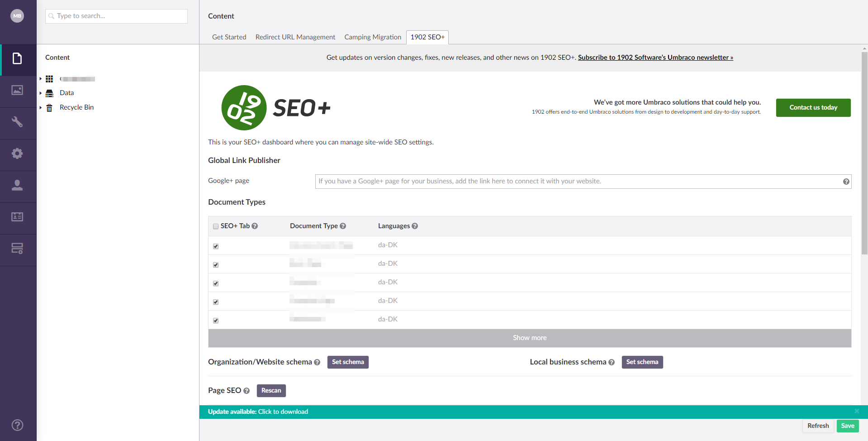The height and width of the screenshot is (441, 868).
Task: Toggle the SEO+ Tab select-all checkbox
Action: click(216, 226)
